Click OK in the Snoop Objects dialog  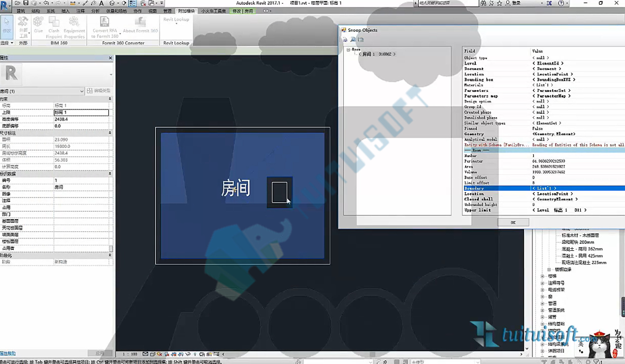pyautogui.click(x=513, y=223)
